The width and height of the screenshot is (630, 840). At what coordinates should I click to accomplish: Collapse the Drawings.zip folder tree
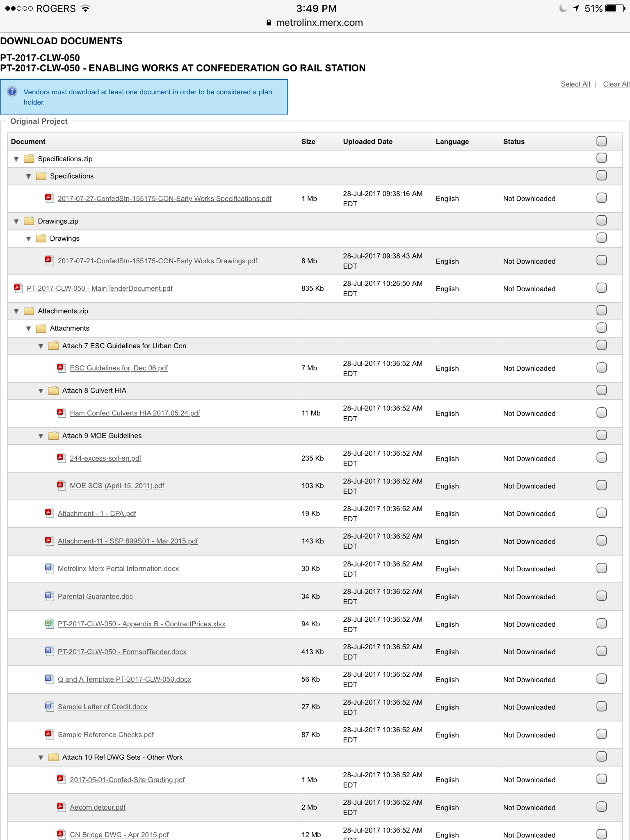click(x=16, y=221)
